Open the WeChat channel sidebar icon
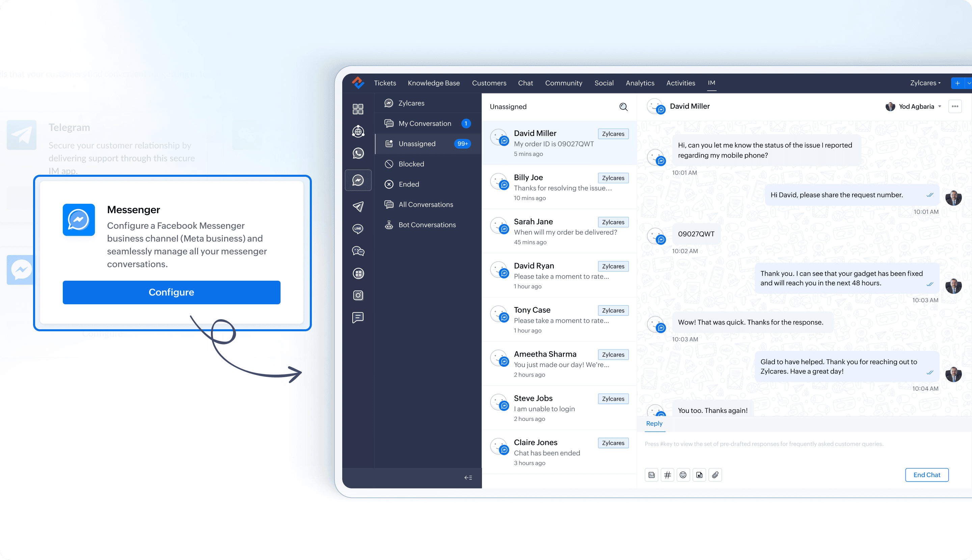 tap(358, 251)
